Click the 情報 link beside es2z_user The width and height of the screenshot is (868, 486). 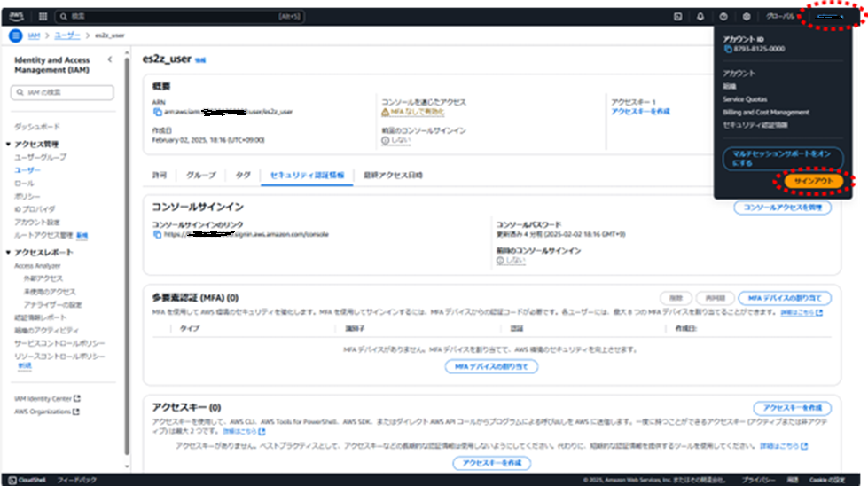click(x=199, y=60)
